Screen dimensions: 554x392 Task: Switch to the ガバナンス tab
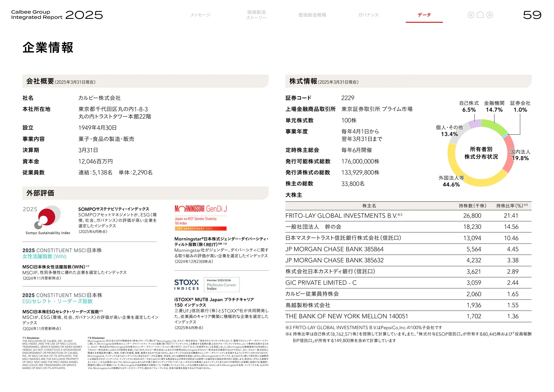point(368,15)
